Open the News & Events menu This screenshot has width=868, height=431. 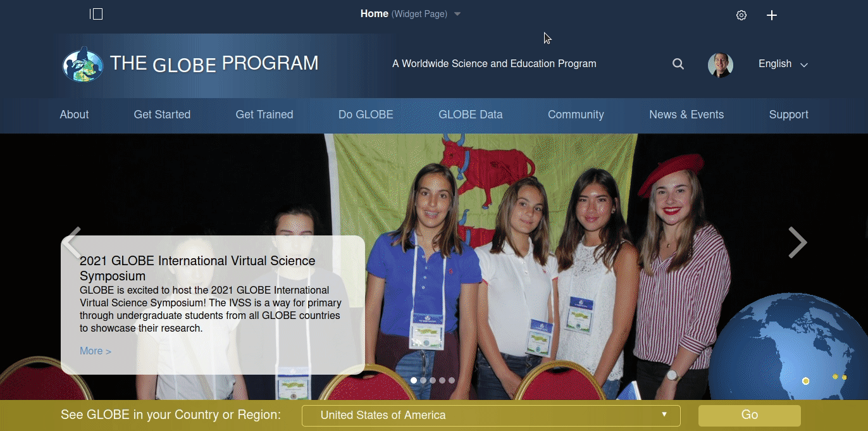686,115
